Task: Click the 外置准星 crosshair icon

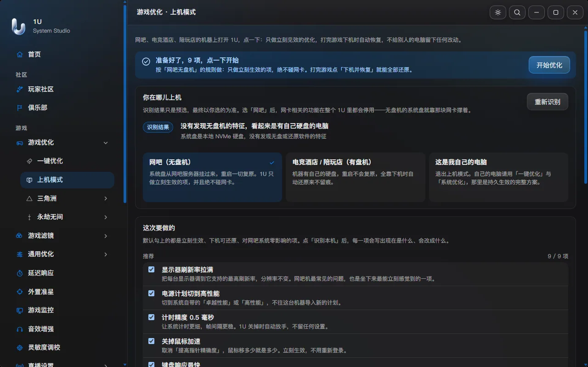Action: coord(20,292)
